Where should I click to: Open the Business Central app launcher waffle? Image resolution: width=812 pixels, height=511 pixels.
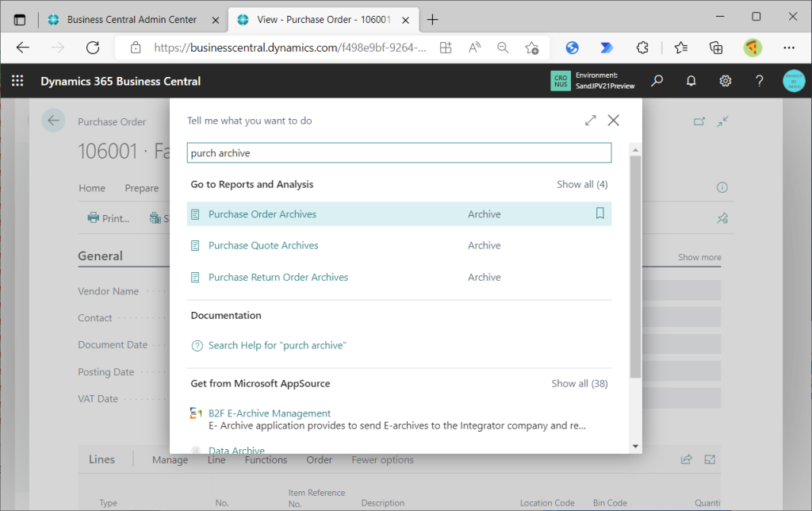click(x=17, y=81)
